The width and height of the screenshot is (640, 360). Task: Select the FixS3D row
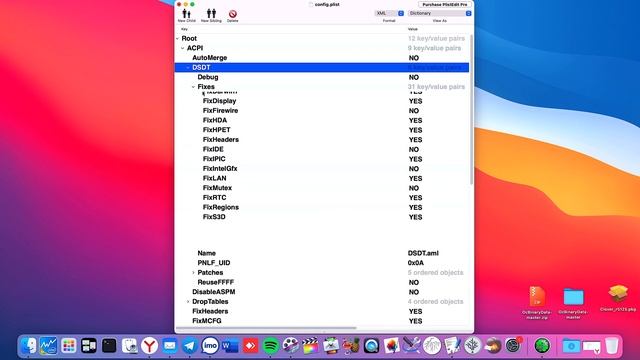coord(322,217)
